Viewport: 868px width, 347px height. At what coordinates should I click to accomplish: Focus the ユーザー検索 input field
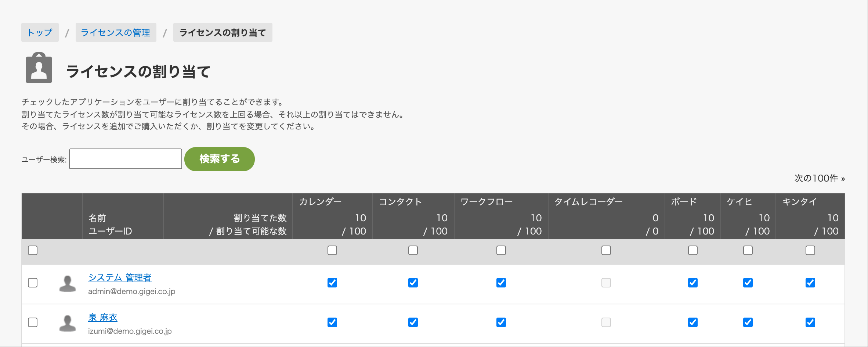126,159
